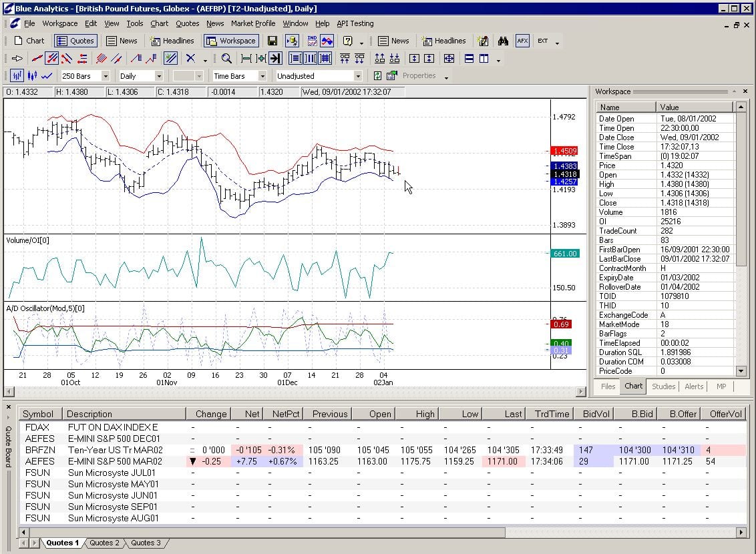Viewport: 756px width, 554px height.
Task: Open the IND indicator chart icon
Action: [311, 40]
